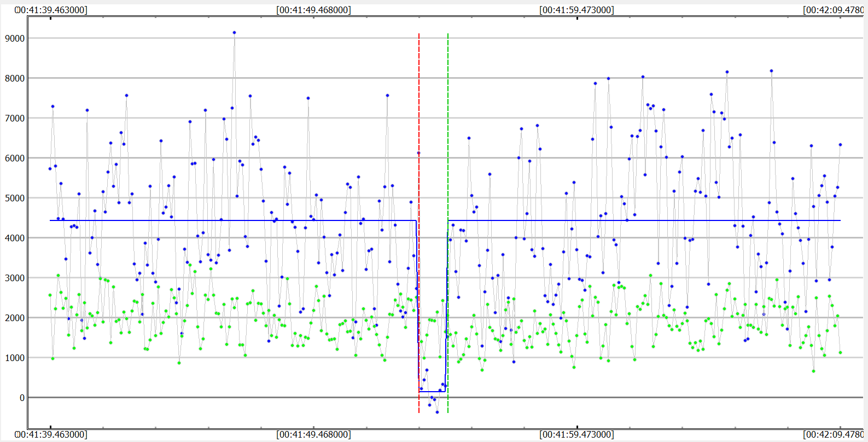The height and width of the screenshot is (442, 868).
Task: Click bottom axis timestamp [00:41:59.473000]
Action: point(577,434)
